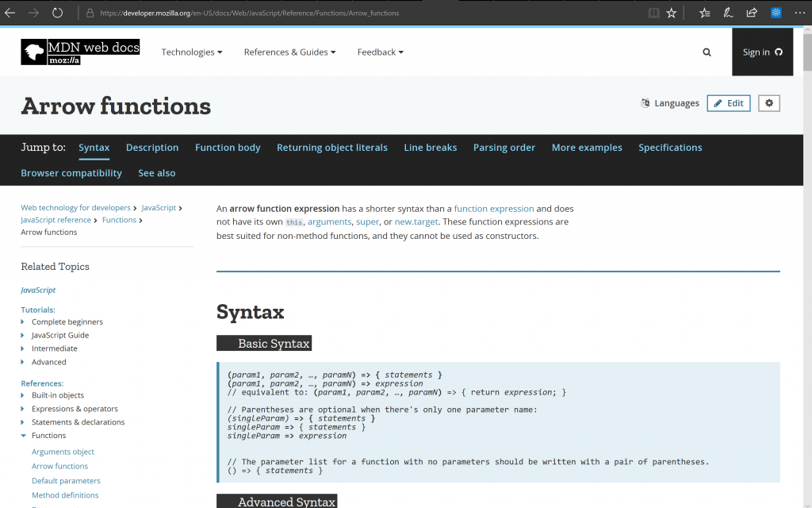Click the Basic Syntax heading

pos(264,343)
